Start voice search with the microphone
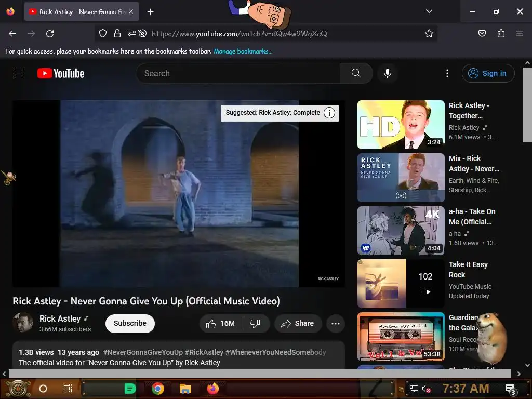Viewport: 532px width, 399px height. click(388, 73)
